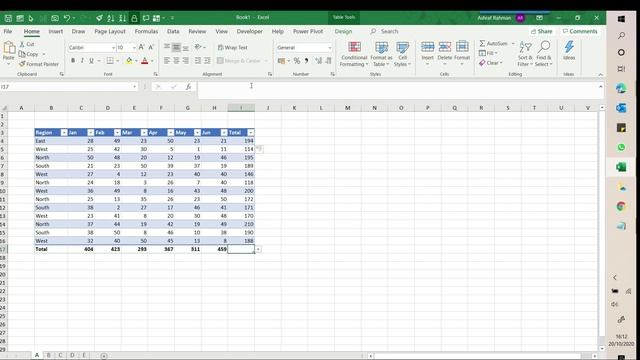Click the Format Painter brush

[x=22, y=64]
